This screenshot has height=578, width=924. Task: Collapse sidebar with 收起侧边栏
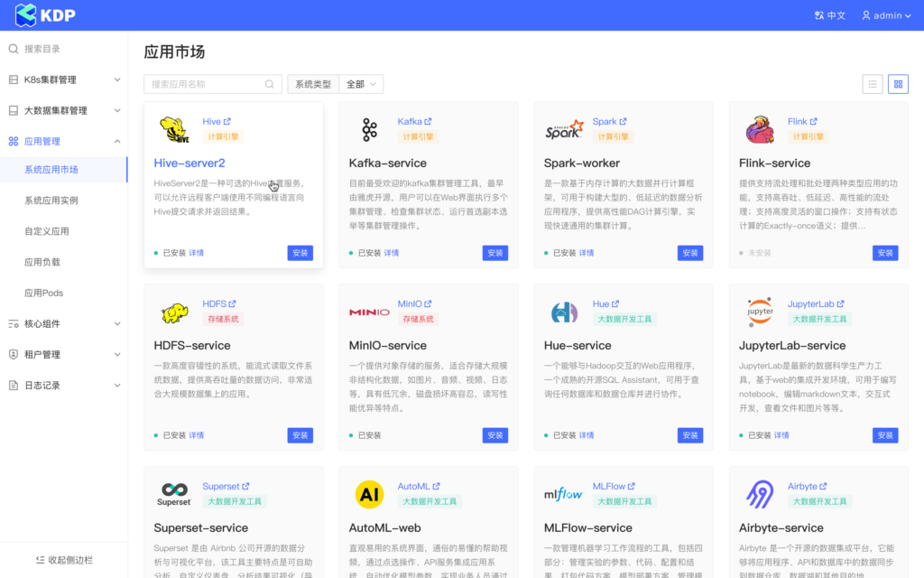pos(64,560)
